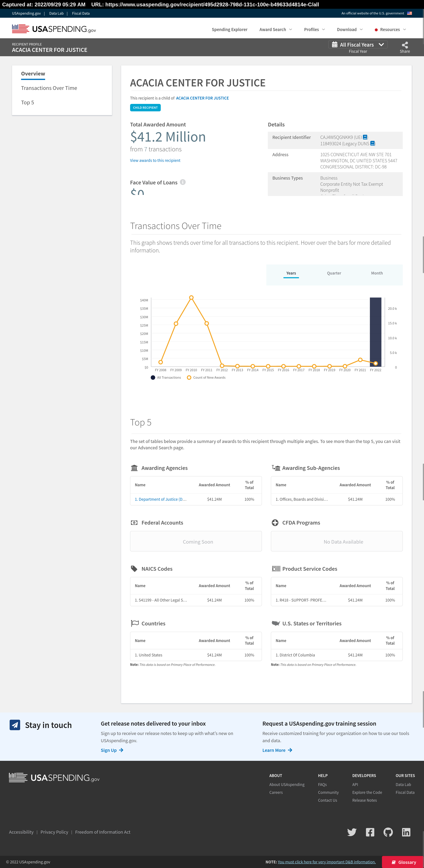Click the footer USAspending.gov logo
The image size is (424, 868).
click(54, 778)
